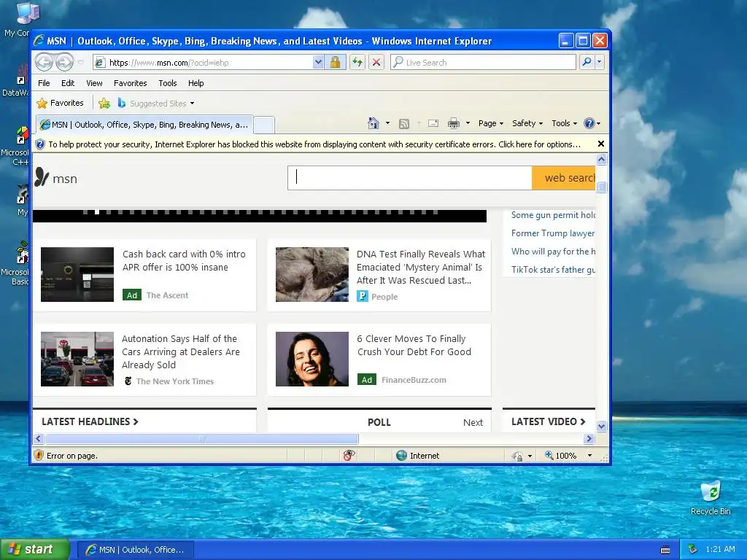
Task: Click the red Stop loading icon
Action: pos(376,63)
